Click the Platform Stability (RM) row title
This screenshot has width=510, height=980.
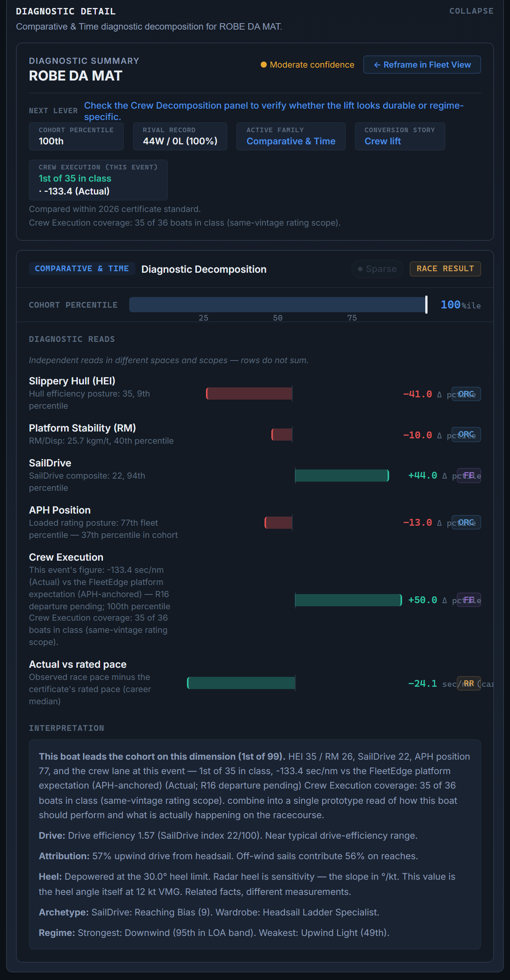[x=82, y=428]
